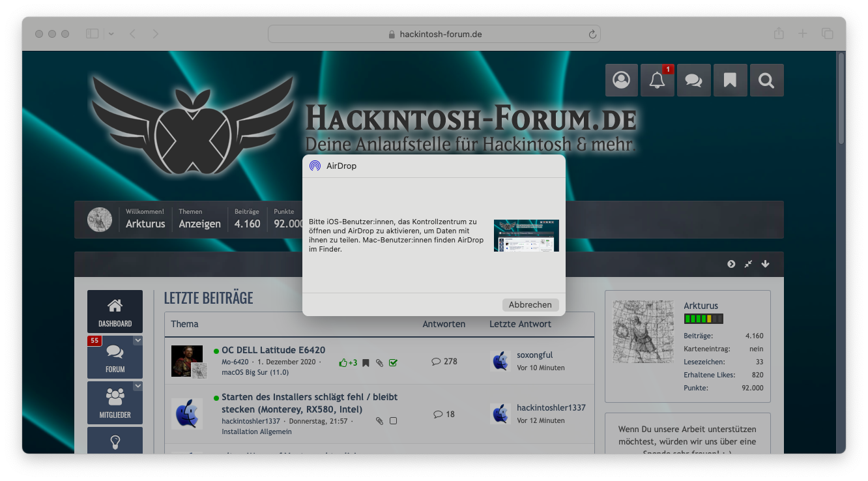This screenshot has height=481, width=868.
Task: Click the 278 replies count
Action: pyautogui.click(x=444, y=361)
